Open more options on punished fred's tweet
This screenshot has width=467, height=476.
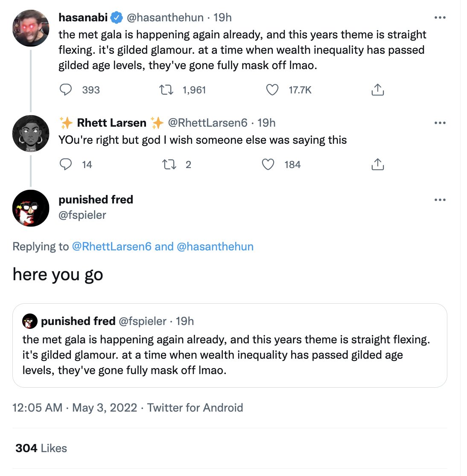(440, 200)
